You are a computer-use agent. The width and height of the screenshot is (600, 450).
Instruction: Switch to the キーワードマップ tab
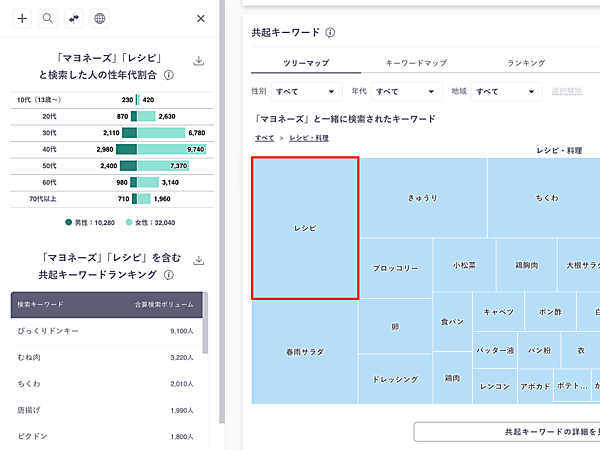pyautogui.click(x=415, y=62)
